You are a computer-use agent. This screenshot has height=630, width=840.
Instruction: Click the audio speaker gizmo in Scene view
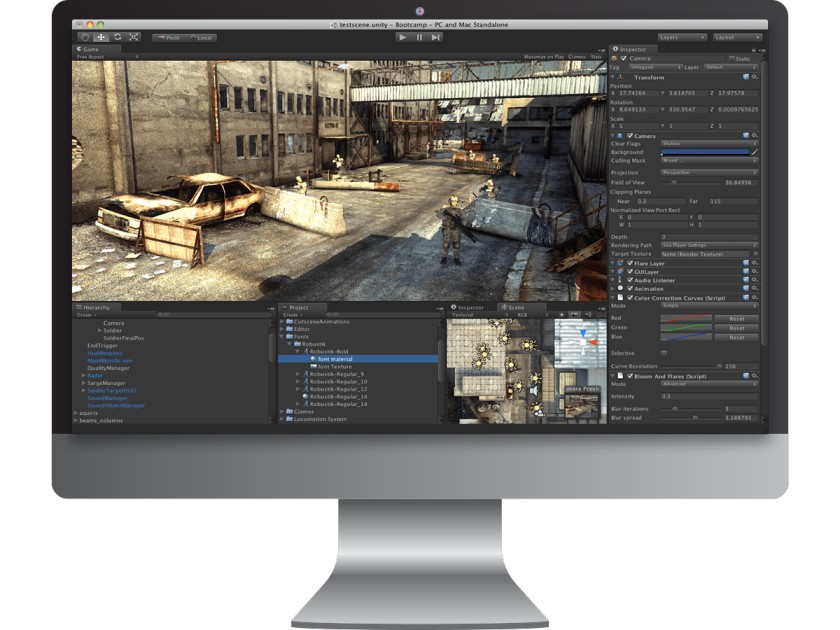pyautogui.click(x=534, y=391)
